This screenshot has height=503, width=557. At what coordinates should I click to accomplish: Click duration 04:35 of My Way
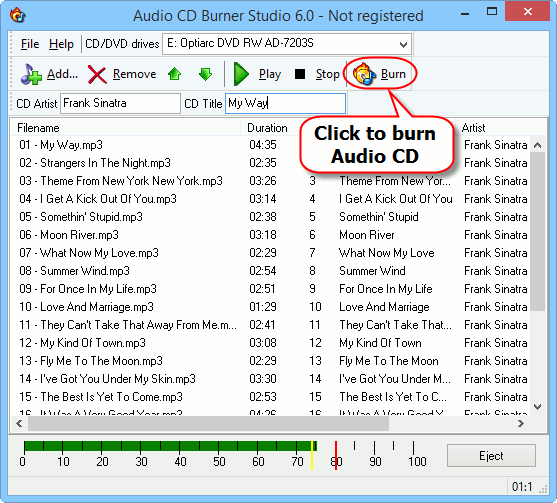tap(263, 145)
